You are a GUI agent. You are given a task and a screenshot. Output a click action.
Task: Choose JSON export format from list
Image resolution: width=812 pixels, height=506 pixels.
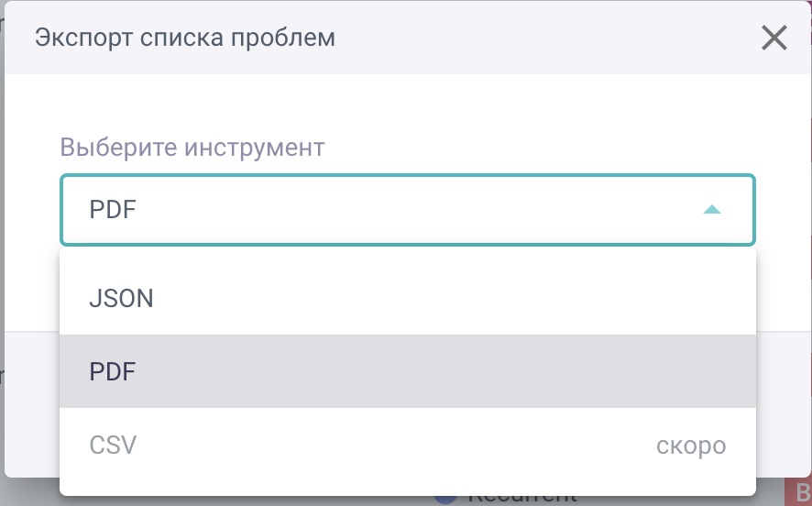tap(121, 299)
